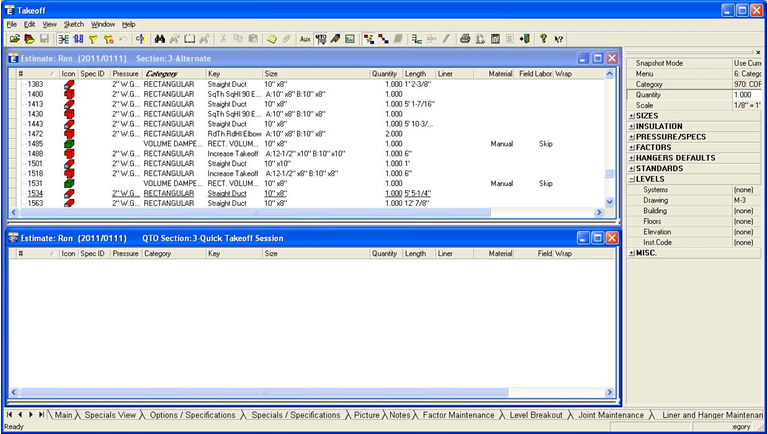This screenshot has width=768, height=434.
Task: Click the red-and-yellow folder toolbar icon
Action: tap(29, 39)
